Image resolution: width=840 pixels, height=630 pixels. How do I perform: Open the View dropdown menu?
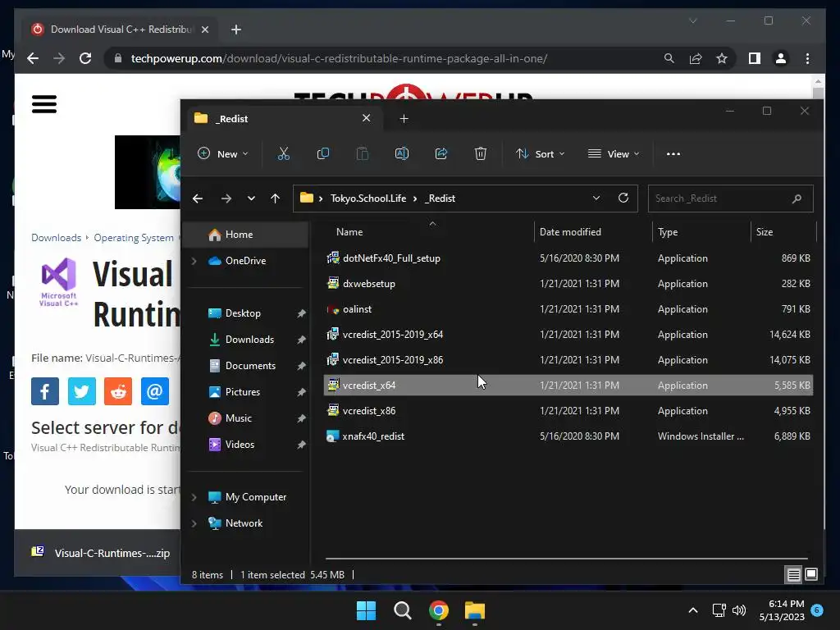coord(614,153)
